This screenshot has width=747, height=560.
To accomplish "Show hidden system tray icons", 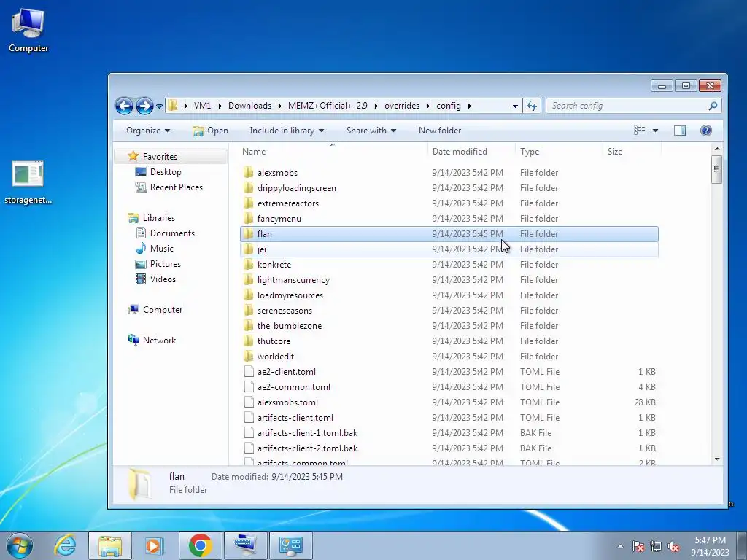I will pos(620,546).
